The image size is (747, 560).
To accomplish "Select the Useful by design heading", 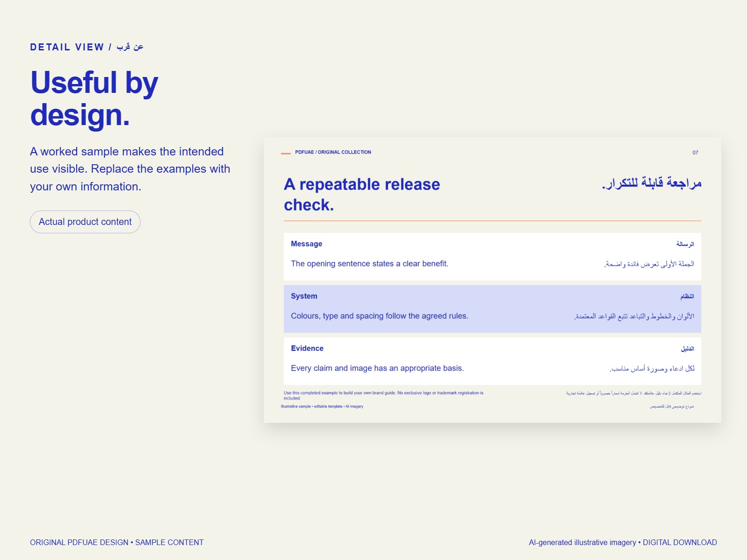I will pos(94,98).
